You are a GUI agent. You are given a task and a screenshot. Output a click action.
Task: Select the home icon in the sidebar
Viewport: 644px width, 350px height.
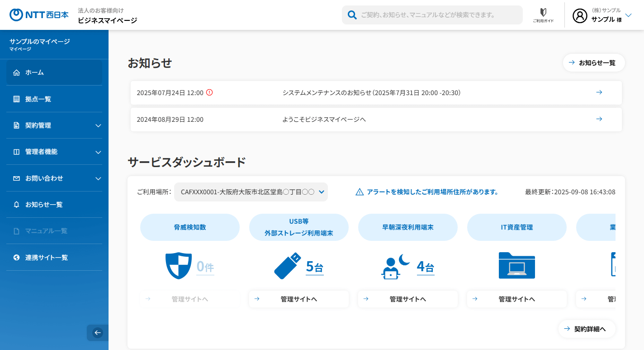[18, 72]
